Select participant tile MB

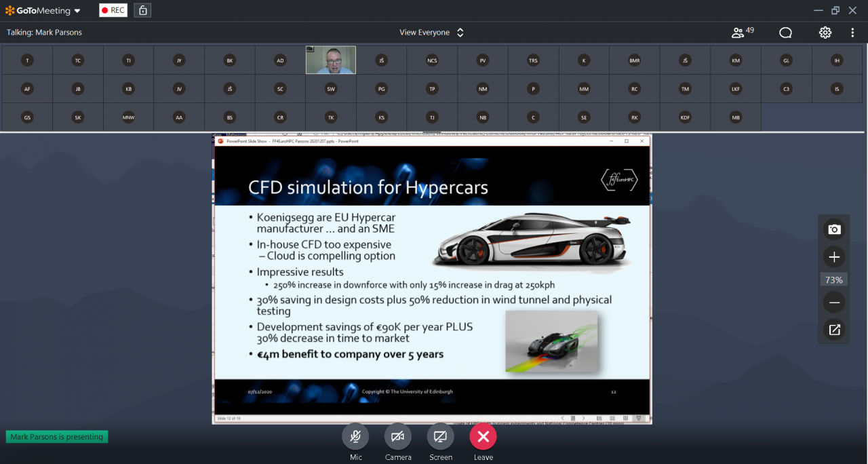click(x=736, y=117)
